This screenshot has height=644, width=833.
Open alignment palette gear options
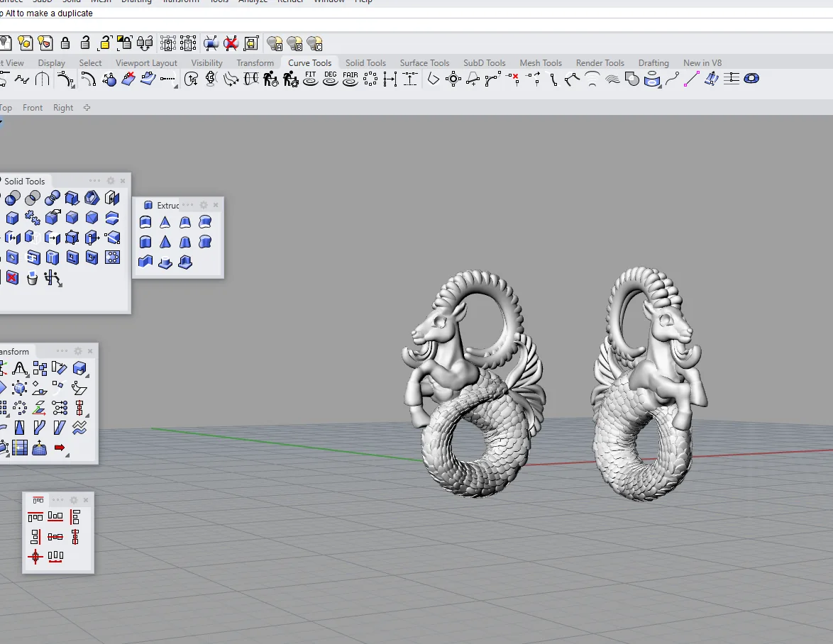pyautogui.click(x=74, y=500)
